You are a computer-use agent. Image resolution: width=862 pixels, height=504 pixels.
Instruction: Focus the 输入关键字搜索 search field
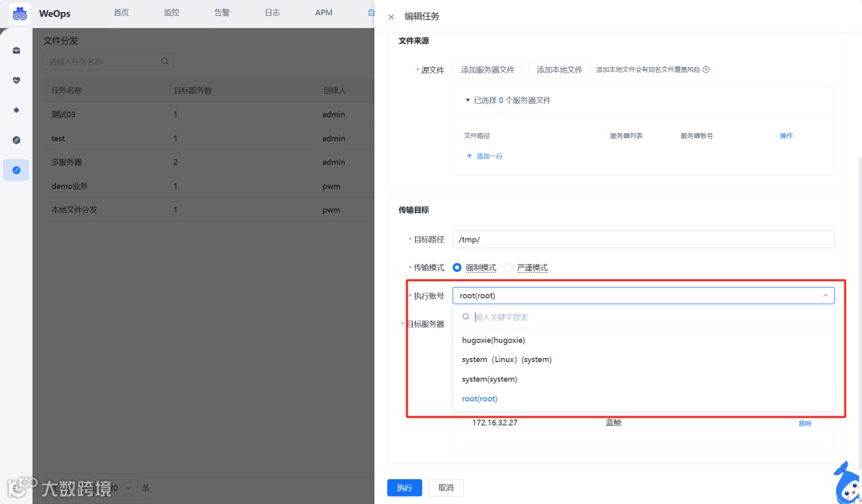[x=643, y=317]
